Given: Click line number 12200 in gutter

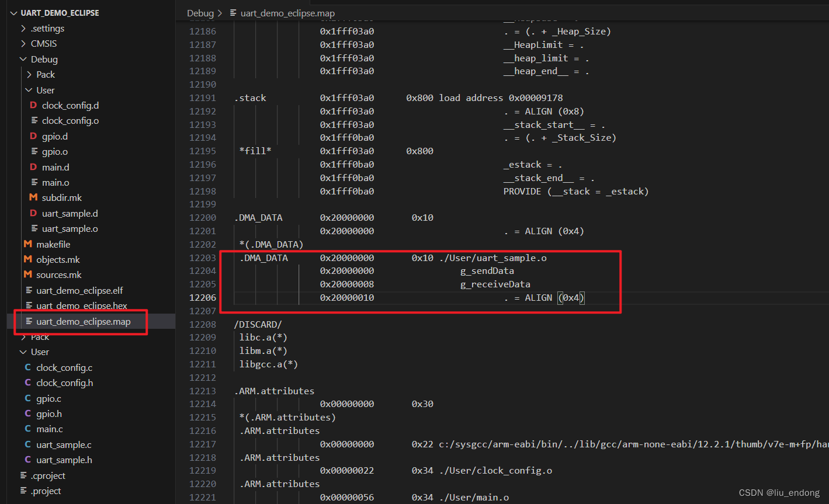Looking at the screenshot, I should pos(203,218).
